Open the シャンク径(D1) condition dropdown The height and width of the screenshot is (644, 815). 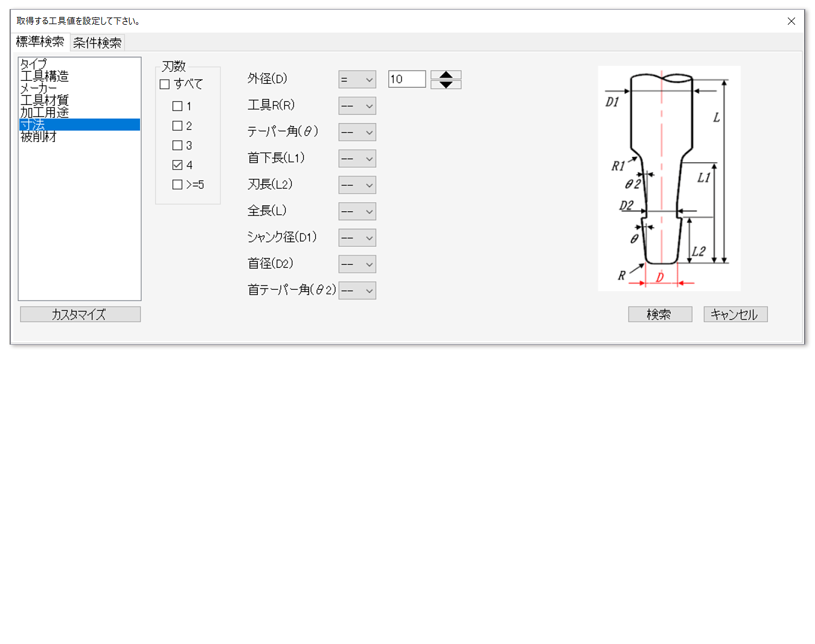(357, 238)
